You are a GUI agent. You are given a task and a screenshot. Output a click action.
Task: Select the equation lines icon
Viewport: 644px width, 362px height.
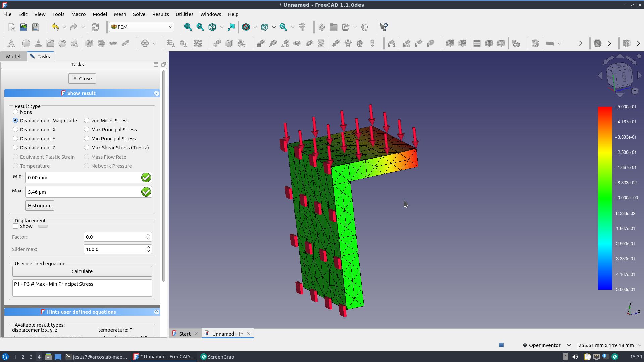198,43
